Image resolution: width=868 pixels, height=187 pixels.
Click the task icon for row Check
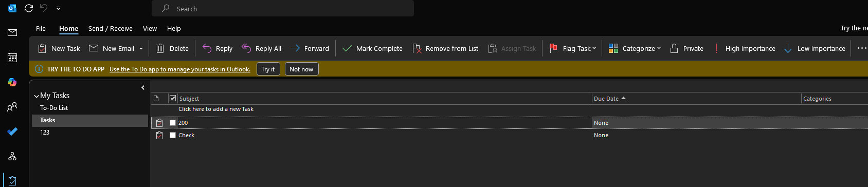(x=159, y=135)
